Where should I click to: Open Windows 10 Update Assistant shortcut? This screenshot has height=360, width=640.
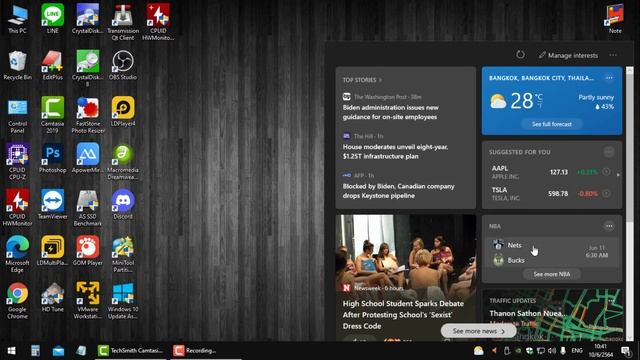(x=123, y=301)
